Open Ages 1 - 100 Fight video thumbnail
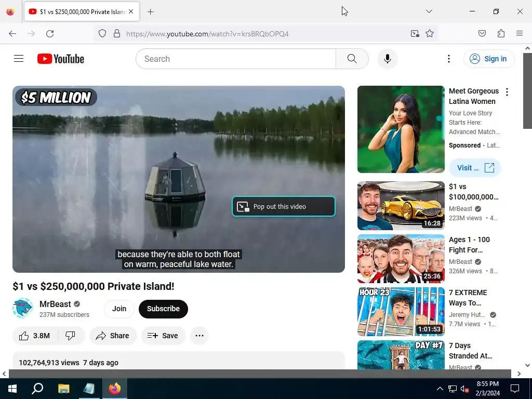 coord(401,259)
